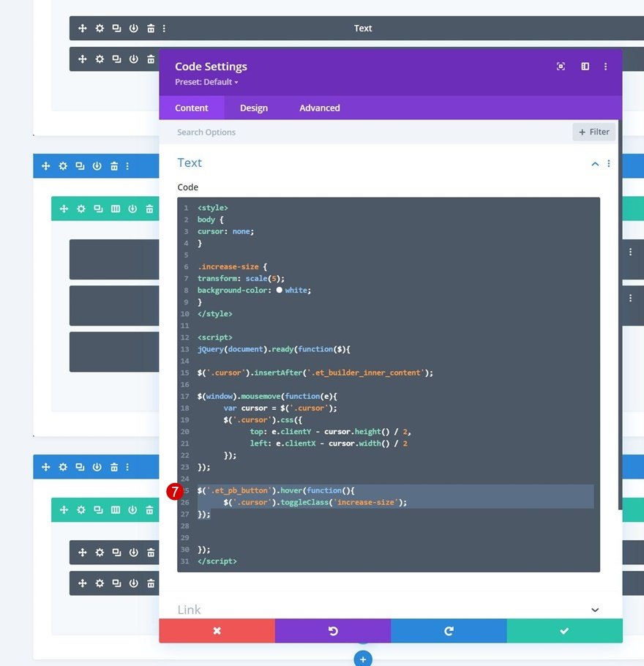Expand Code Settings modal to fullscreen
The width and height of the screenshot is (644, 666).
point(561,67)
